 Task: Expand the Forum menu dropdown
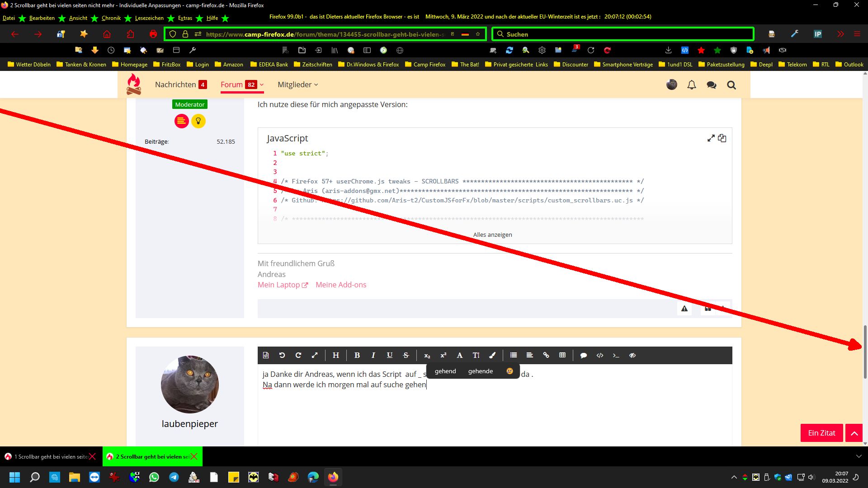262,84
